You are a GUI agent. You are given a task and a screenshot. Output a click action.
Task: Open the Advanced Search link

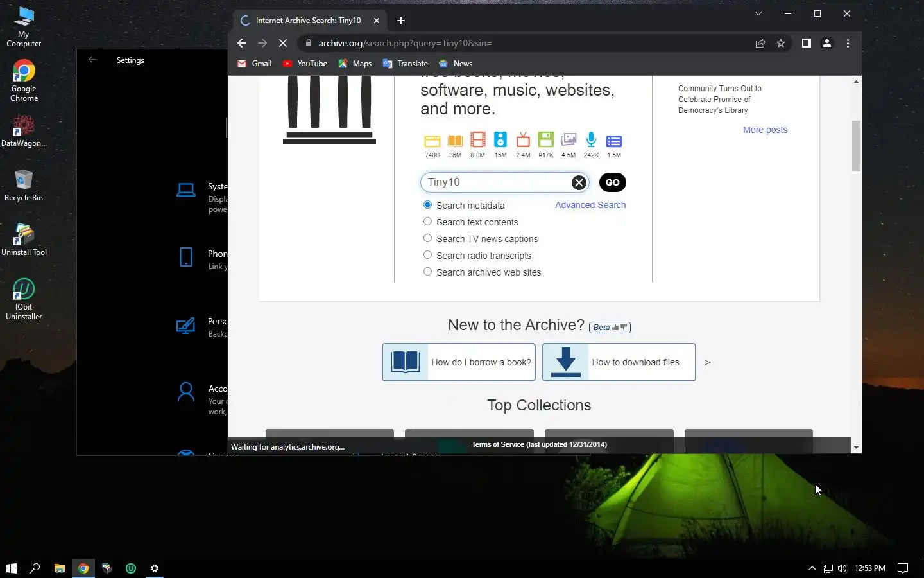[x=590, y=205]
